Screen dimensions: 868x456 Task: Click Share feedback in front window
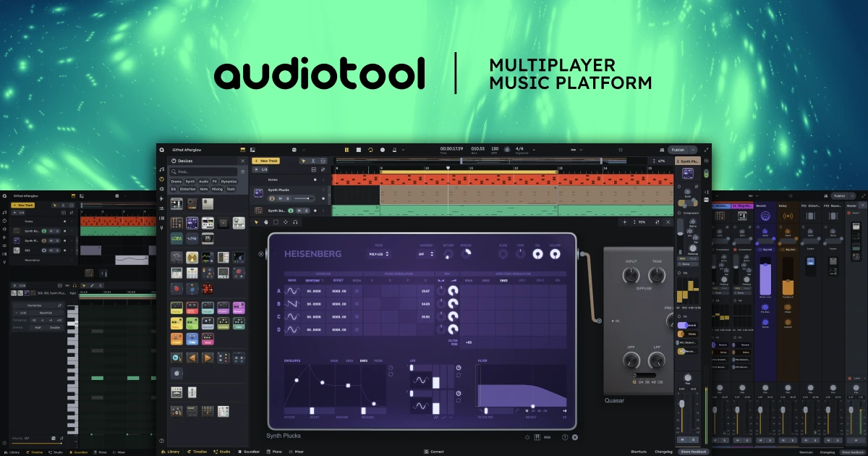click(x=693, y=452)
